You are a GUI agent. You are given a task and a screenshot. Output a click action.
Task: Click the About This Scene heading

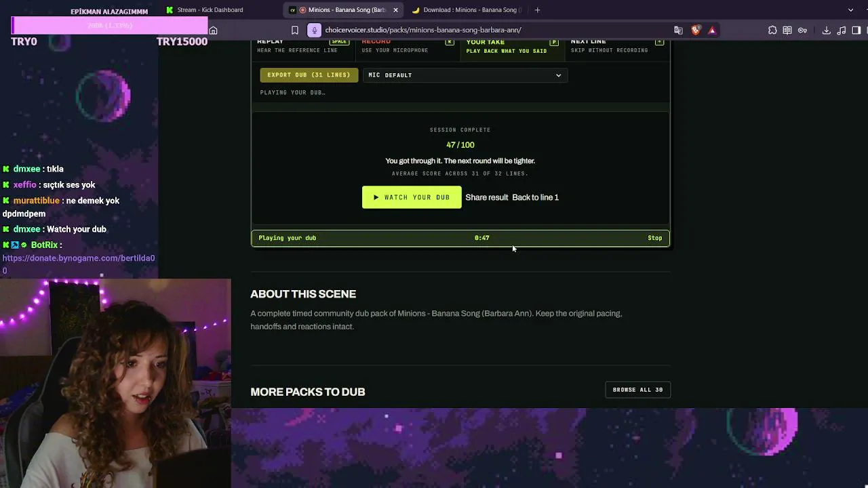(x=303, y=294)
